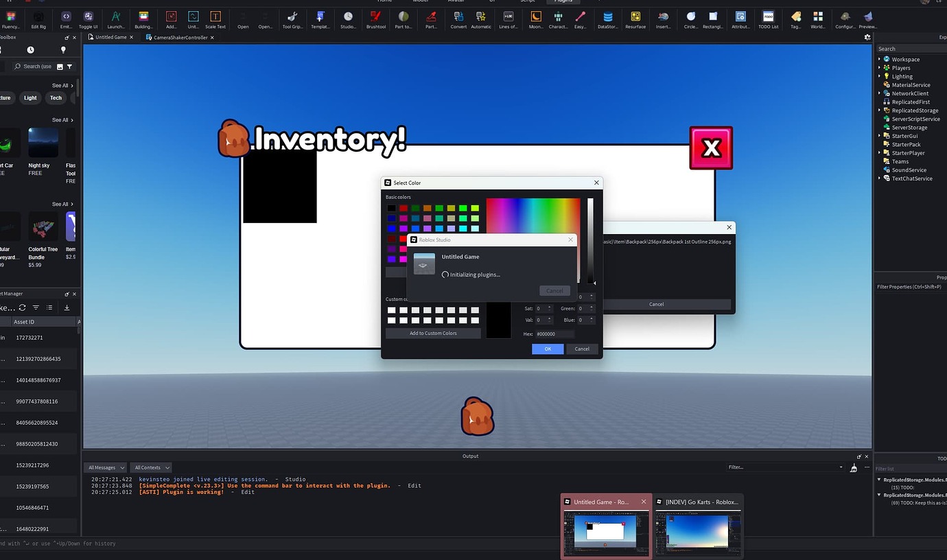Click the Toggle UI plugin icon
This screenshot has width=947, height=560.
[88, 19]
